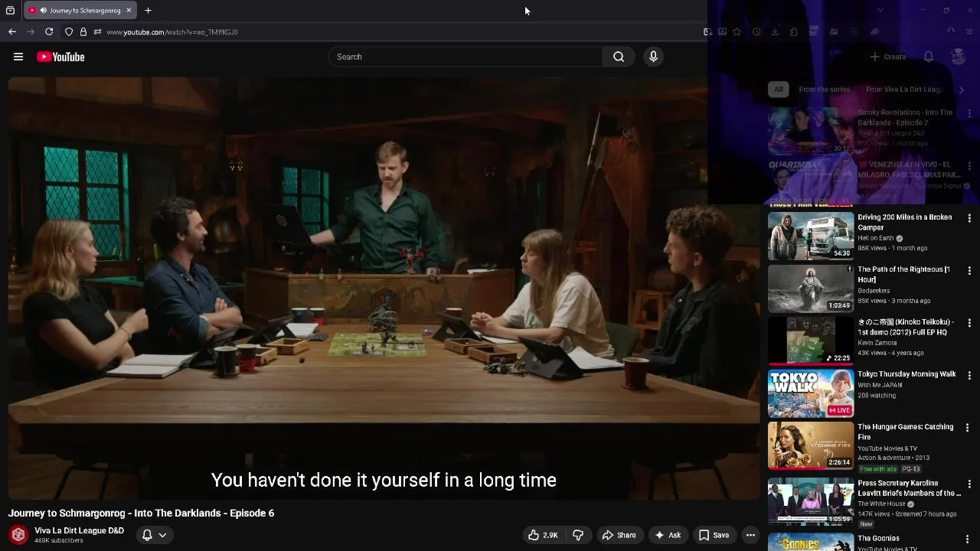The height and width of the screenshot is (551, 980).
Task: Click the Ask button
Action: click(668, 535)
